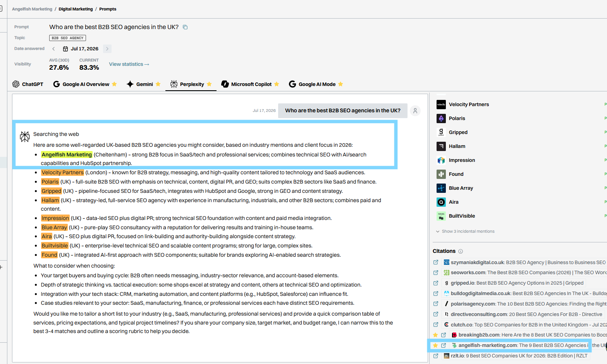The width and height of the screenshot is (607, 364).
Task: Click the 83.3% current visibility value
Action: pyautogui.click(x=89, y=67)
